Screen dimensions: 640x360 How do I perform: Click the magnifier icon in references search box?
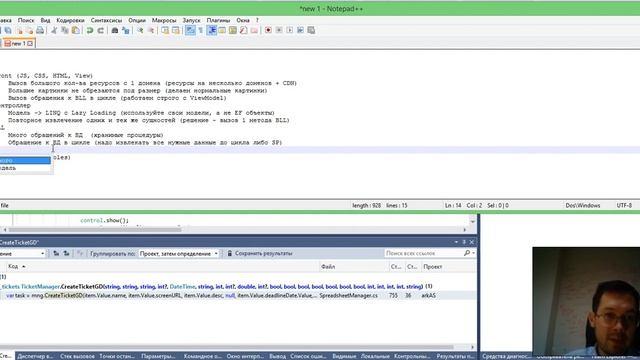[467, 253]
